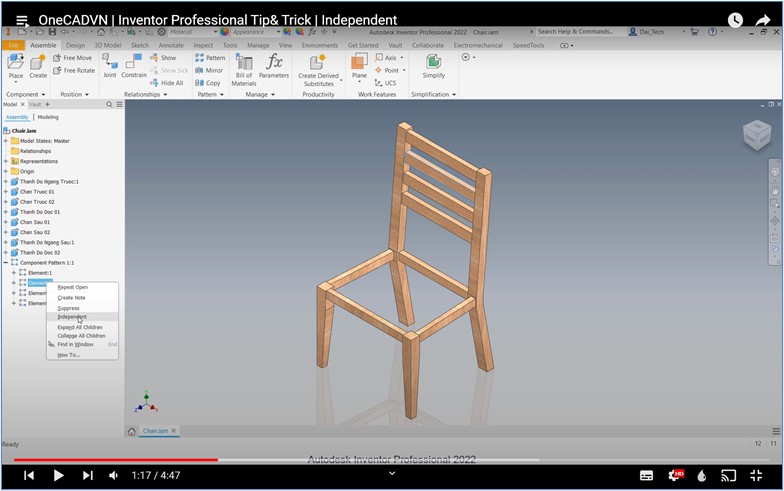
Task: Switch to the Design ribbon tab
Action: click(76, 45)
